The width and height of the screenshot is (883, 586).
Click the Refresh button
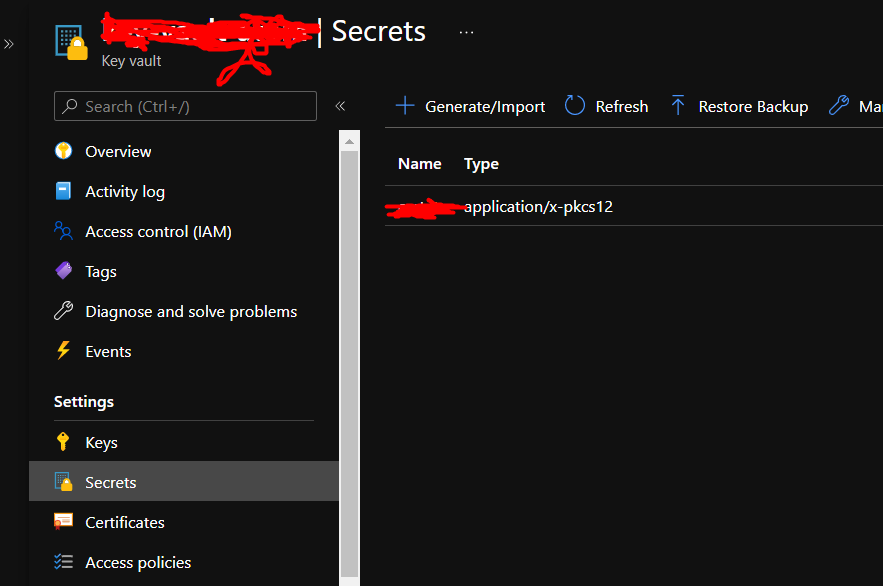pos(606,106)
